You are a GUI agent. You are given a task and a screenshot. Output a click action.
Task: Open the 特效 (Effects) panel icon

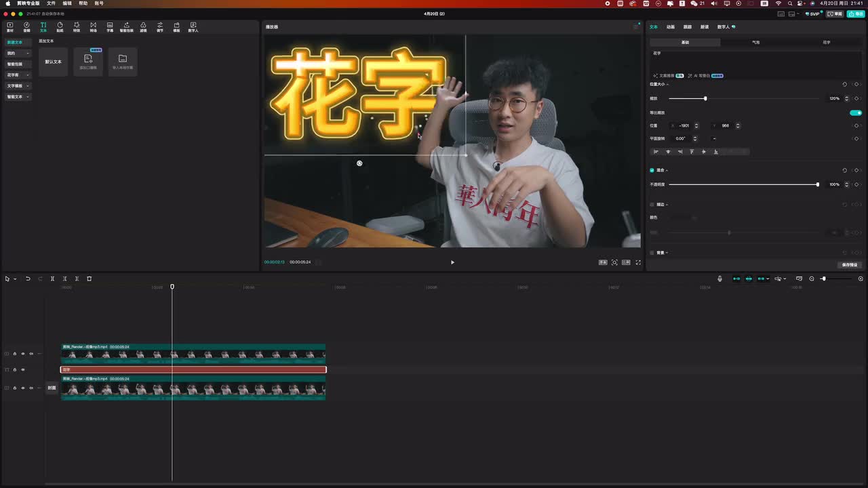tap(77, 27)
